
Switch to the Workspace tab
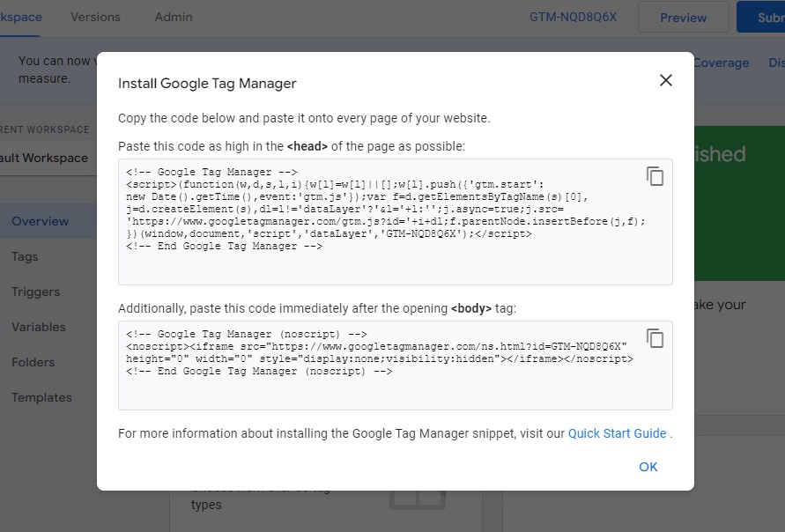(19, 17)
